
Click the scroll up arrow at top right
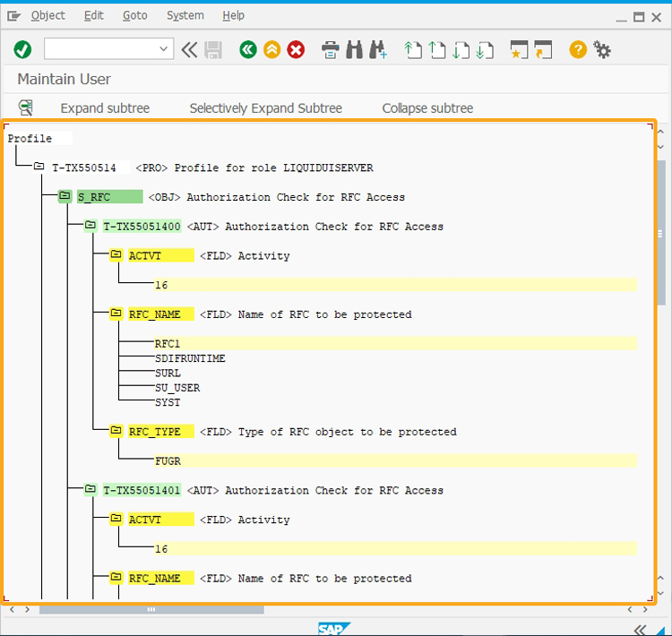(x=660, y=132)
